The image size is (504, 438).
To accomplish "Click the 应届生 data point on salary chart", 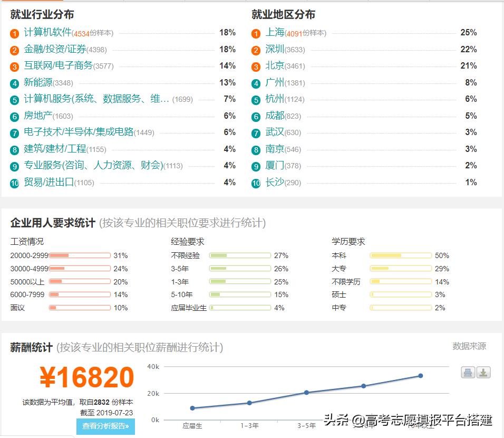I will point(192,408).
